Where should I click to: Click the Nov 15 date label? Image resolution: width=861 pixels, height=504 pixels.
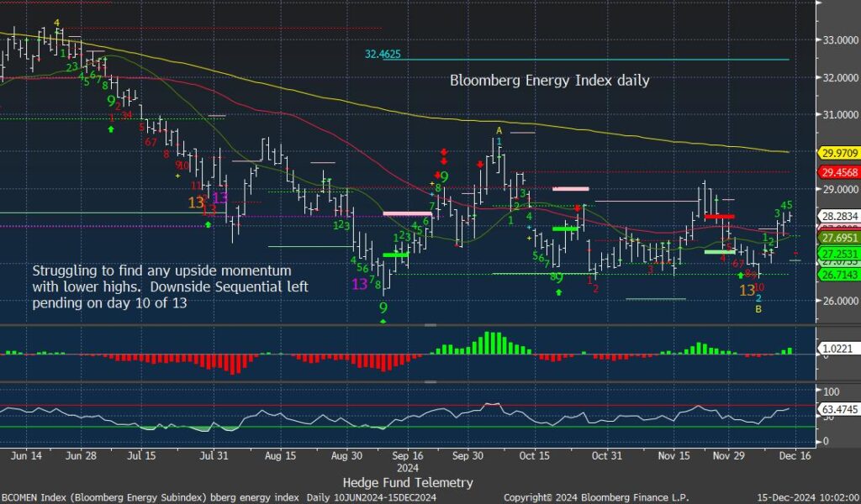673,456
